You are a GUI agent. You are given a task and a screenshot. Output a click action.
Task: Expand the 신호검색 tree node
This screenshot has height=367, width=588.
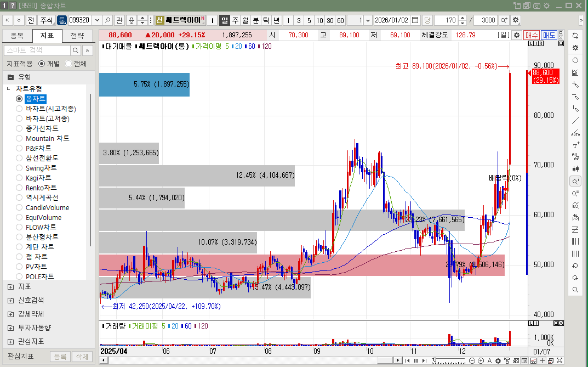click(10, 301)
